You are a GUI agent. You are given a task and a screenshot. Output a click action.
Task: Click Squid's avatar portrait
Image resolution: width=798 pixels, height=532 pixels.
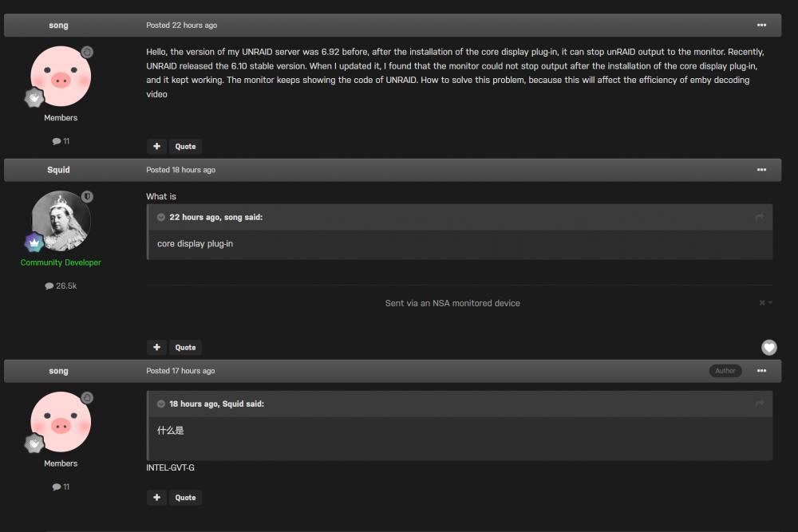pos(61,221)
